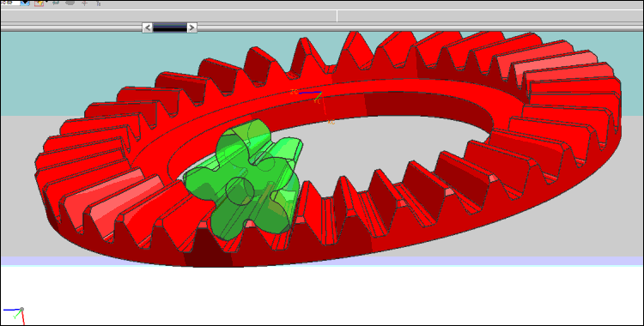The image size is (644, 326).
Task: Click the vertical divider in the gray toolbar strip
Action: click(337, 16)
